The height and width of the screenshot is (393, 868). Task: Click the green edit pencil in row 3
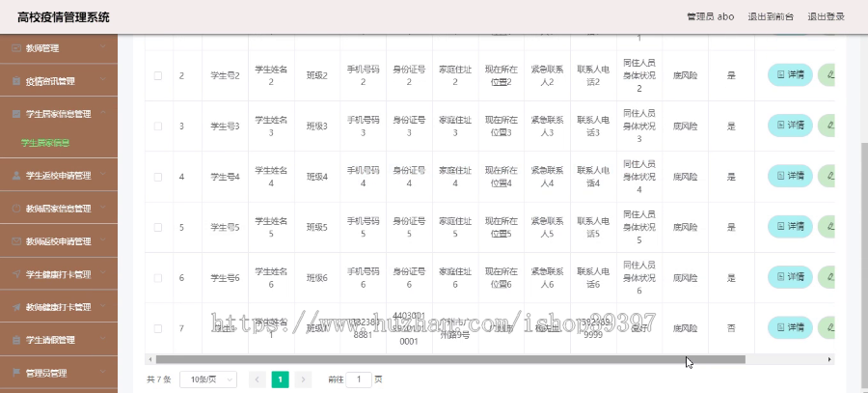click(830, 126)
